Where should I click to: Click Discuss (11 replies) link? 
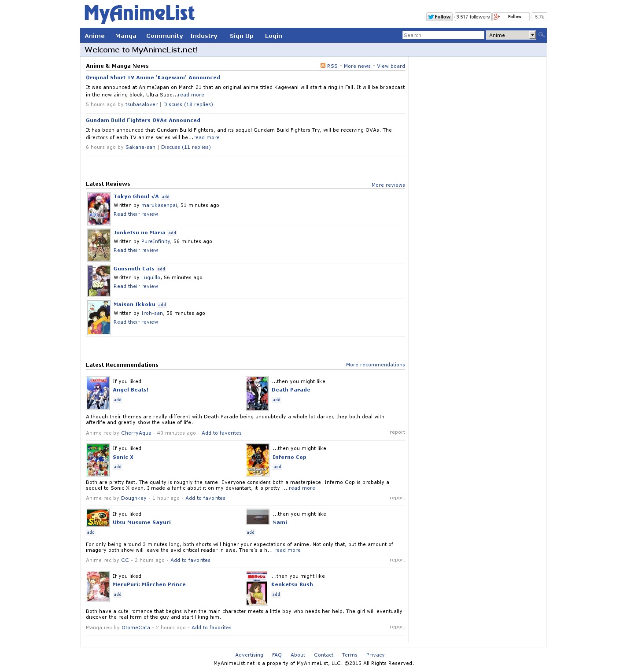(x=186, y=147)
